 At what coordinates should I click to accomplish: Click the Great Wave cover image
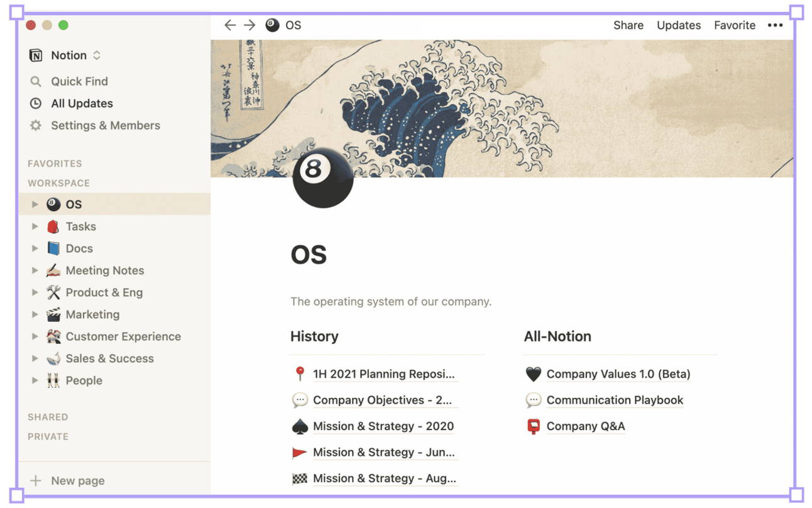tap(502, 108)
